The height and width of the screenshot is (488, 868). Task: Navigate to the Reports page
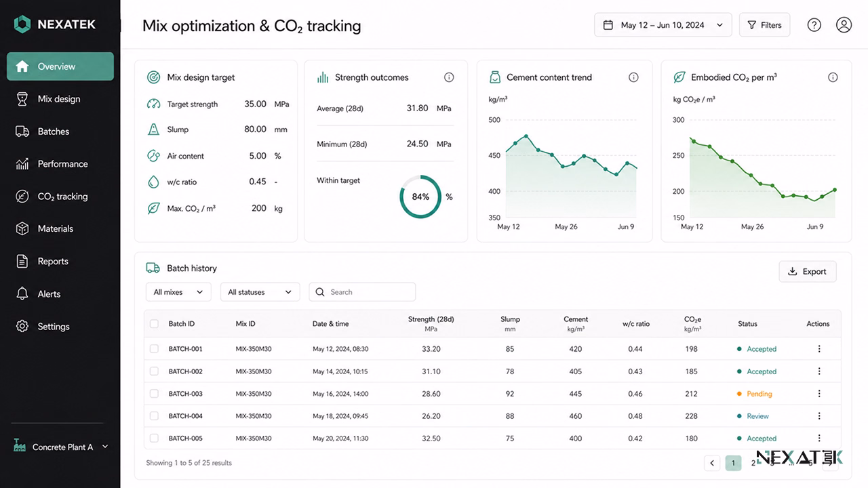tap(60, 262)
